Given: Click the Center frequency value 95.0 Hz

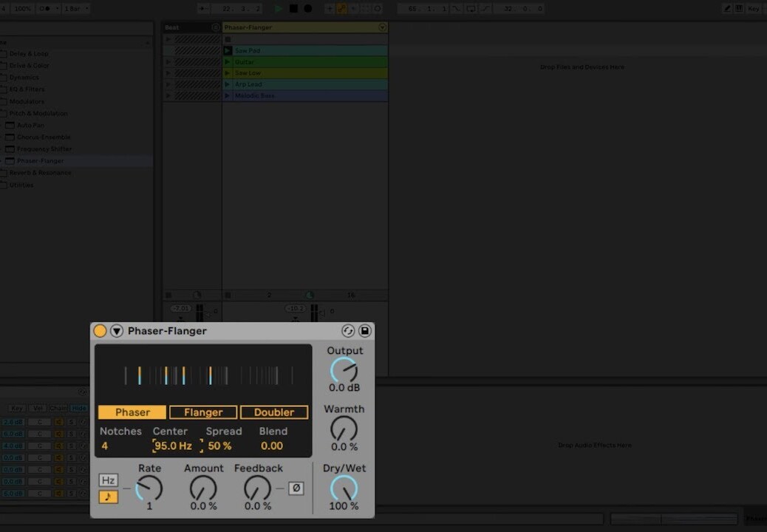Looking at the screenshot, I should (x=173, y=446).
